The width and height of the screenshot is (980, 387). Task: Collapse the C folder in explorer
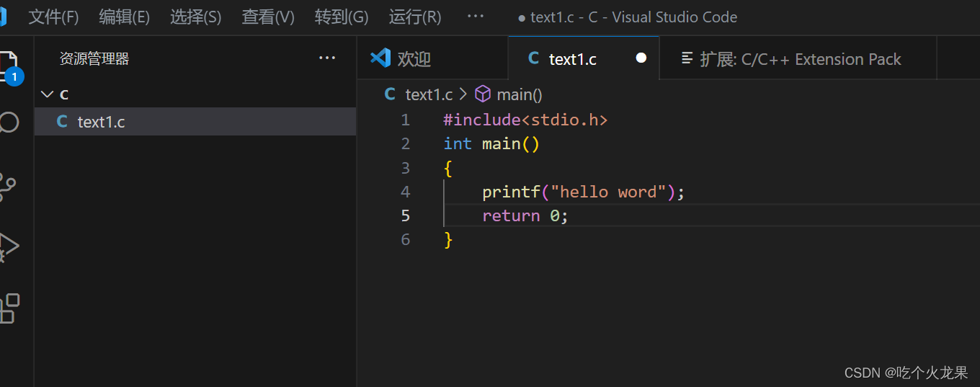(48, 94)
